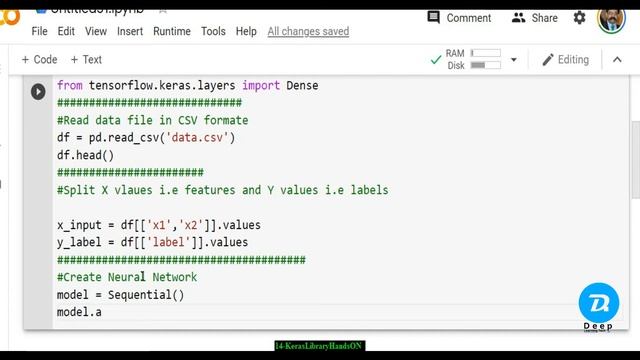The width and height of the screenshot is (640, 360).
Task: Open the File menu
Action: pos(39,31)
